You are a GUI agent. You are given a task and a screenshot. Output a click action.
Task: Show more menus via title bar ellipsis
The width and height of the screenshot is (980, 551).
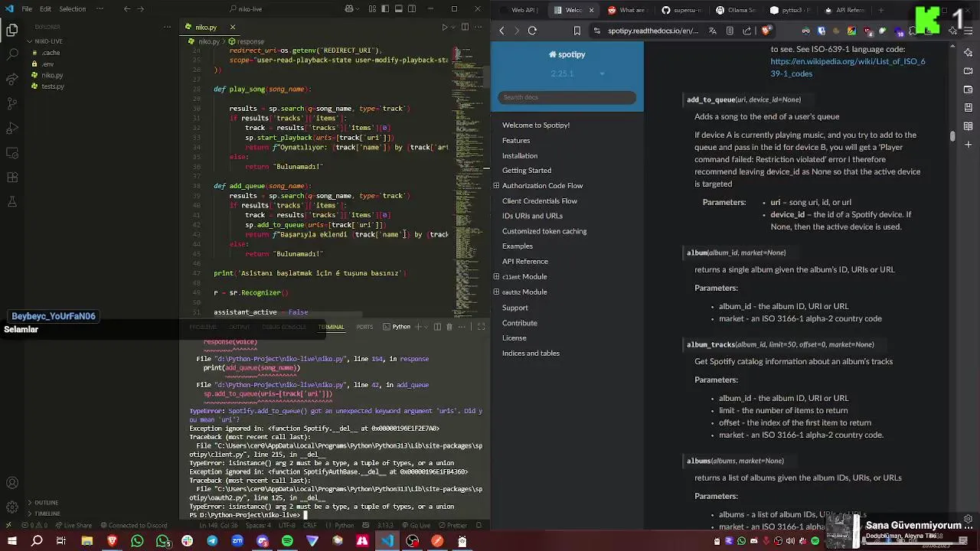tap(100, 9)
